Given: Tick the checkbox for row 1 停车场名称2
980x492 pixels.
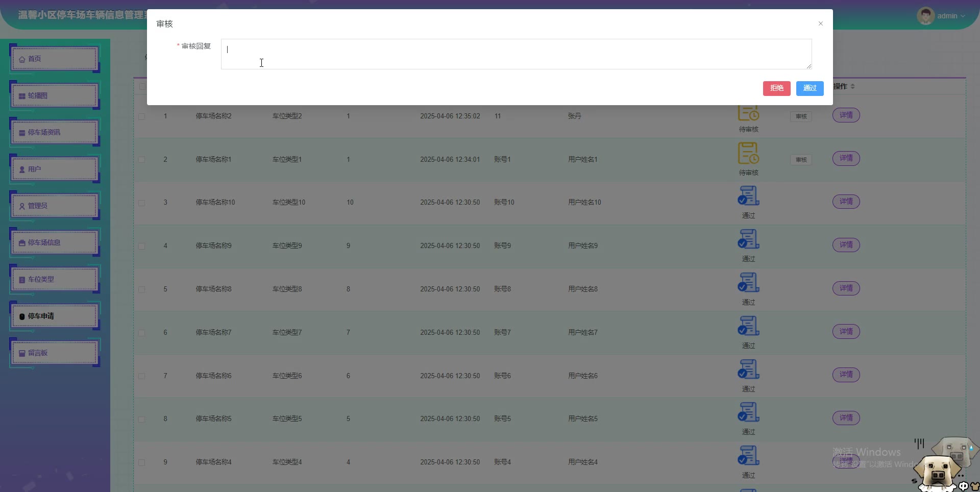Looking at the screenshot, I should pyautogui.click(x=142, y=116).
